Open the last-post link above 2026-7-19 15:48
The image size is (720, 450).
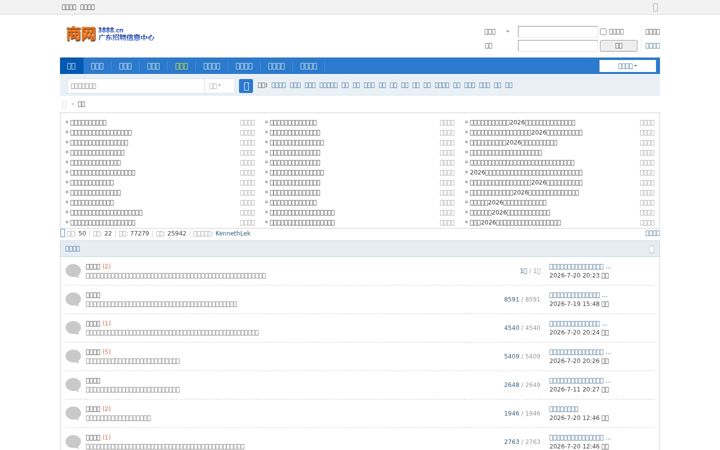(x=578, y=295)
